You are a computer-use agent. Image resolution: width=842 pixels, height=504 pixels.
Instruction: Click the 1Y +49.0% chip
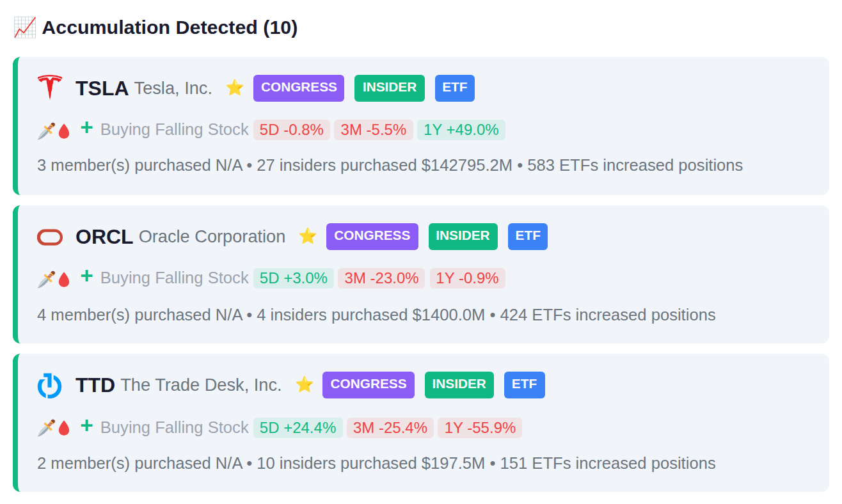pos(461,130)
